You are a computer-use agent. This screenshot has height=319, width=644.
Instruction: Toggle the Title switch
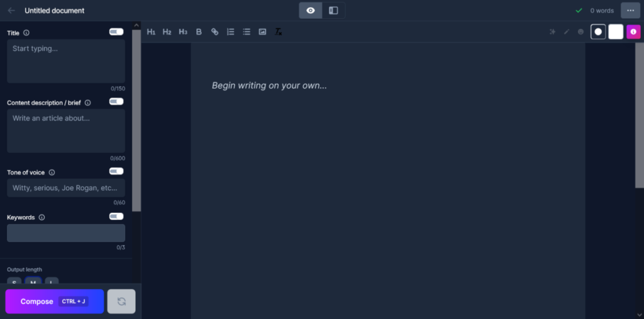(116, 32)
